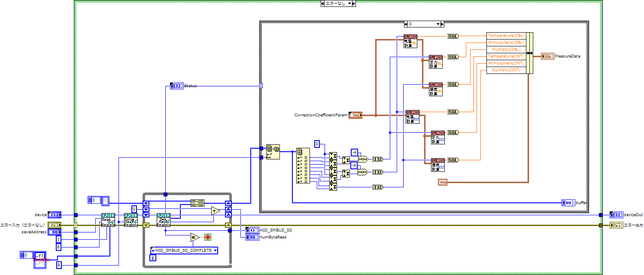
Task: Select the BME280 humidity DBL calculation subVI
Action: coord(436,89)
